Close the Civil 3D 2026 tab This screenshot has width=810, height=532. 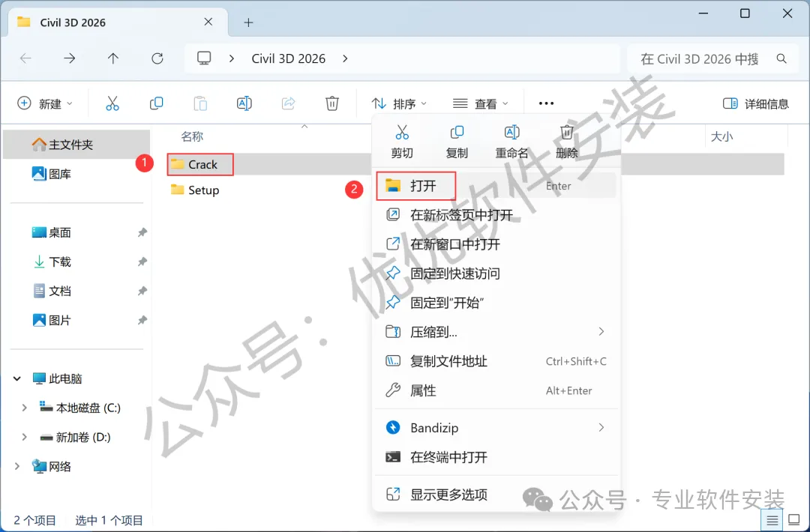click(208, 22)
